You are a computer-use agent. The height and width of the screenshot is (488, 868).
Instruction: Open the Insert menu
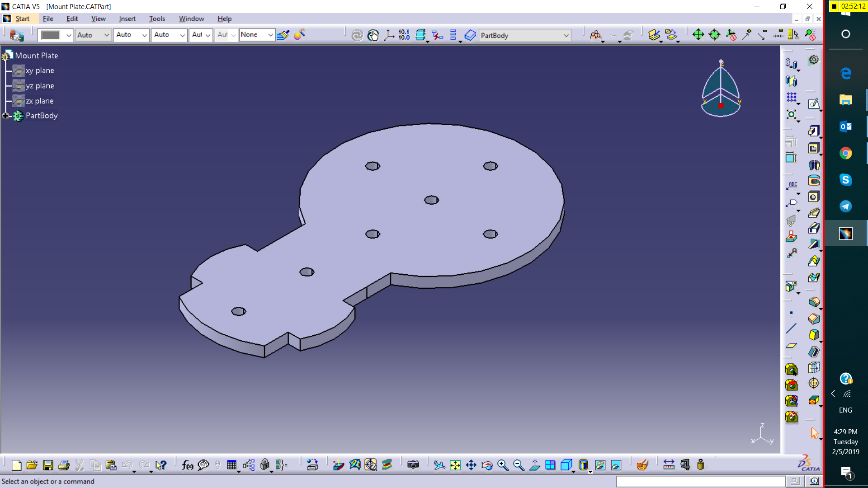click(x=127, y=19)
